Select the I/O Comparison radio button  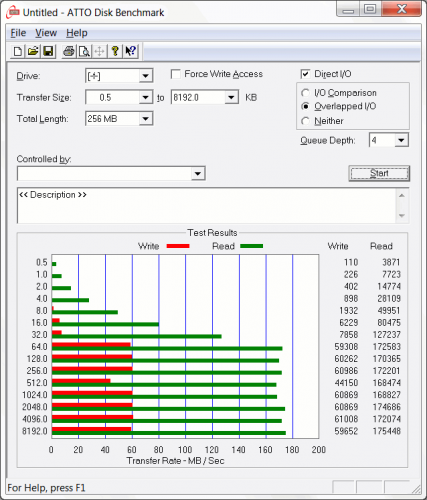tap(305, 93)
